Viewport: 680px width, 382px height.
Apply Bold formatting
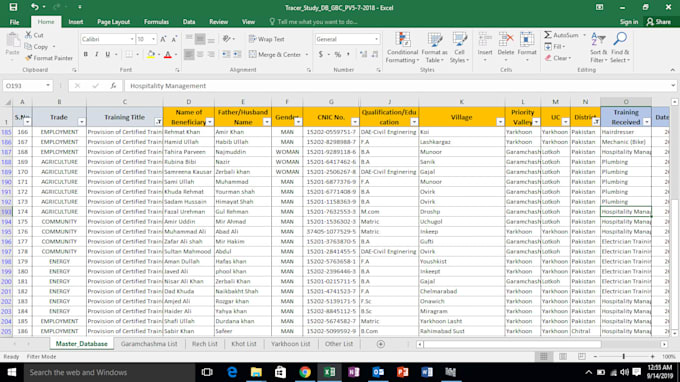[85, 54]
